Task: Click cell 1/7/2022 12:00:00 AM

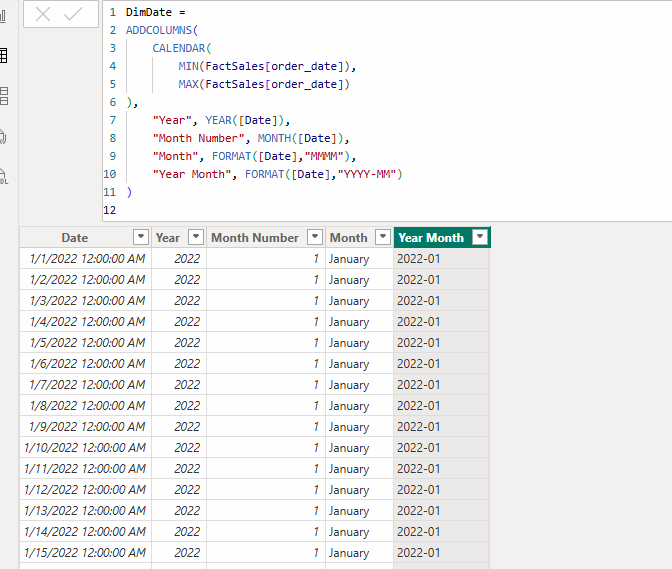Action: 87,385
